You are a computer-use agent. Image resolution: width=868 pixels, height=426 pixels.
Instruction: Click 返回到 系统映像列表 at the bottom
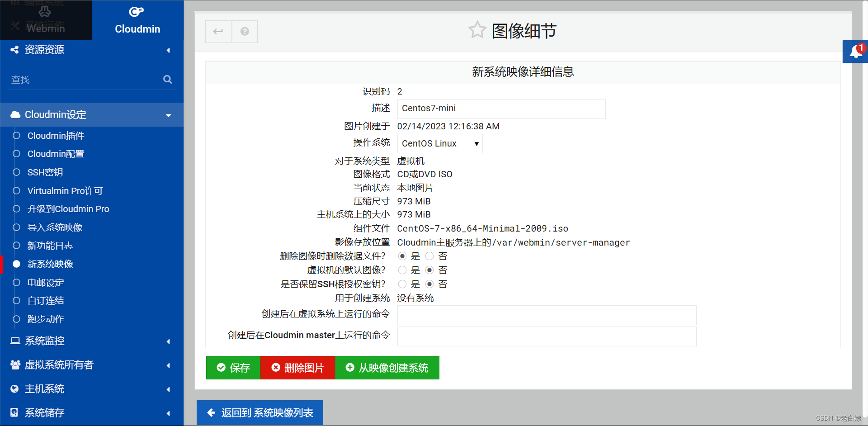pos(259,412)
